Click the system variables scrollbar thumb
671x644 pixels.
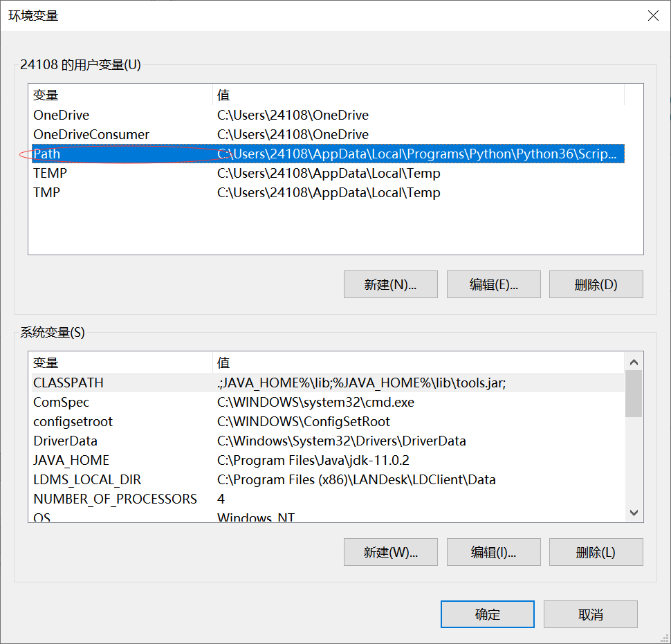[634, 394]
